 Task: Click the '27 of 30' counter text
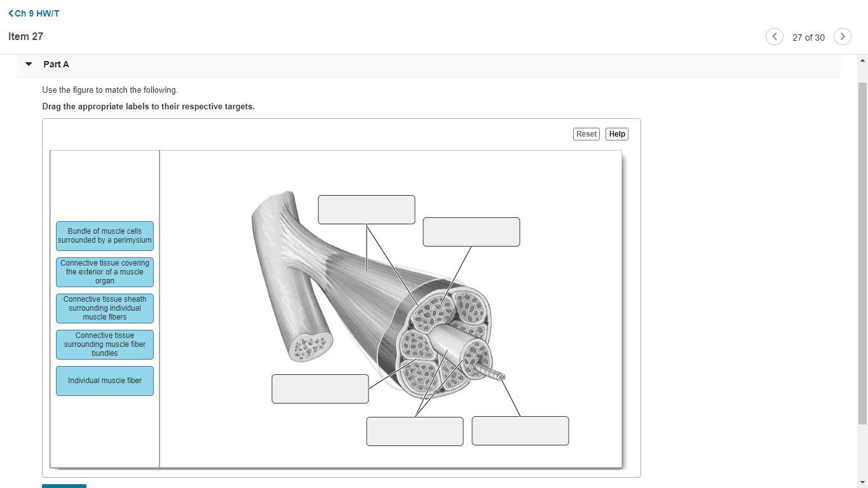[808, 37]
